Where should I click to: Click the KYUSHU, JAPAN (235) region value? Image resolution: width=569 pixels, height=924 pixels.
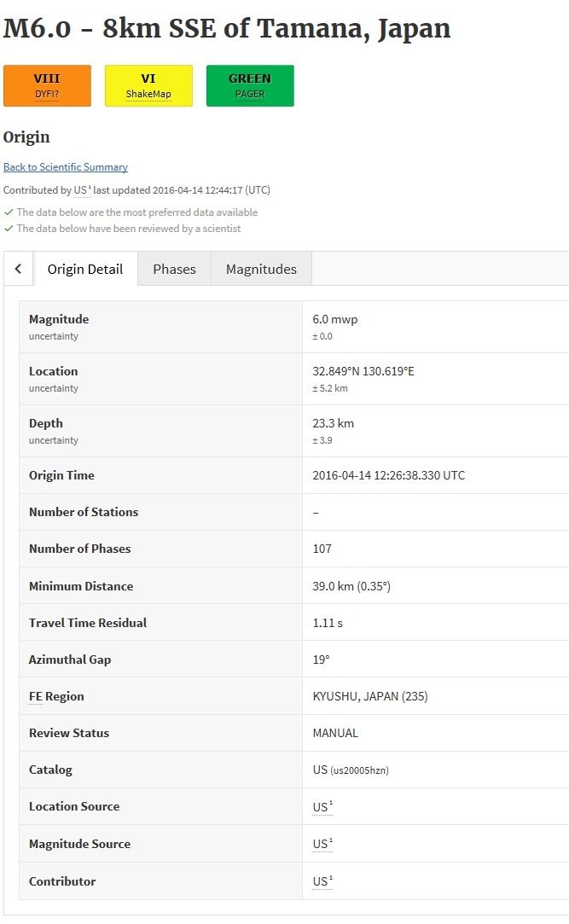pos(370,696)
